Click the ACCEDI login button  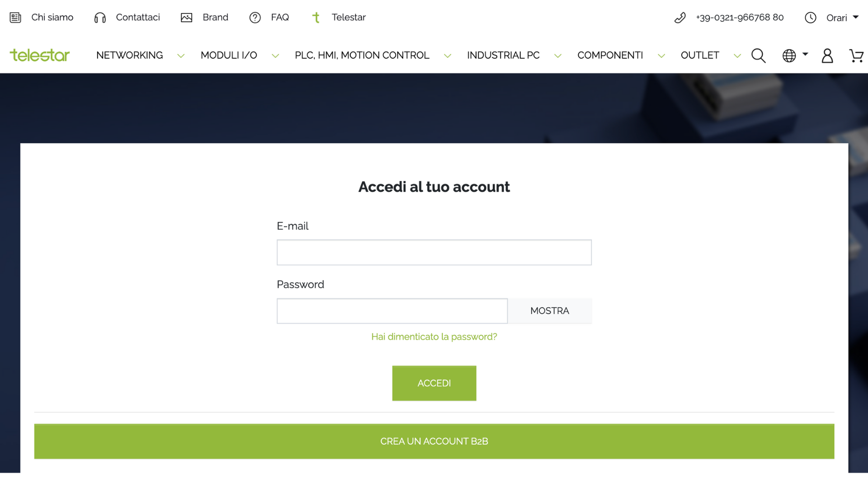[434, 383]
